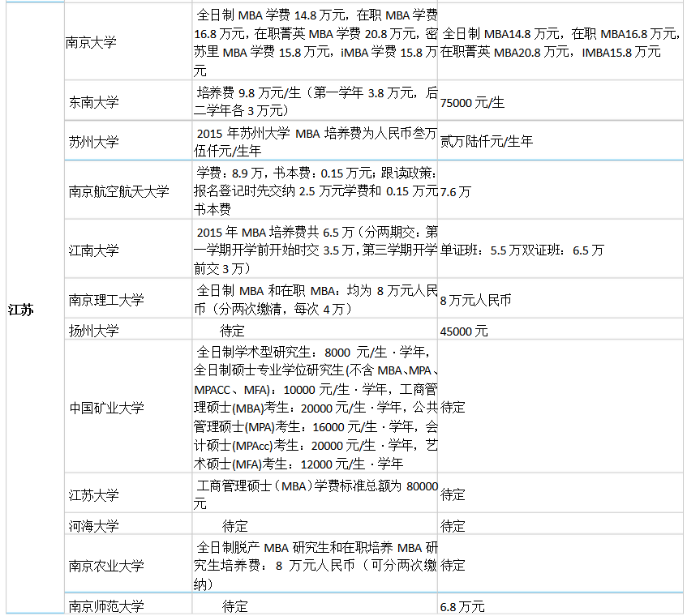
Task: Click the 8 万元人民币 cell
Action: pyautogui.click(x=560, y=298)
